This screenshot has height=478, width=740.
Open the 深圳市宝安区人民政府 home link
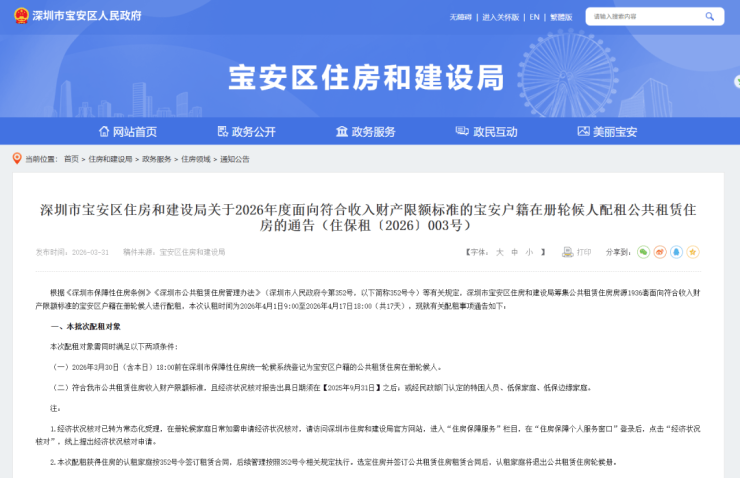[x=87, y=16]
